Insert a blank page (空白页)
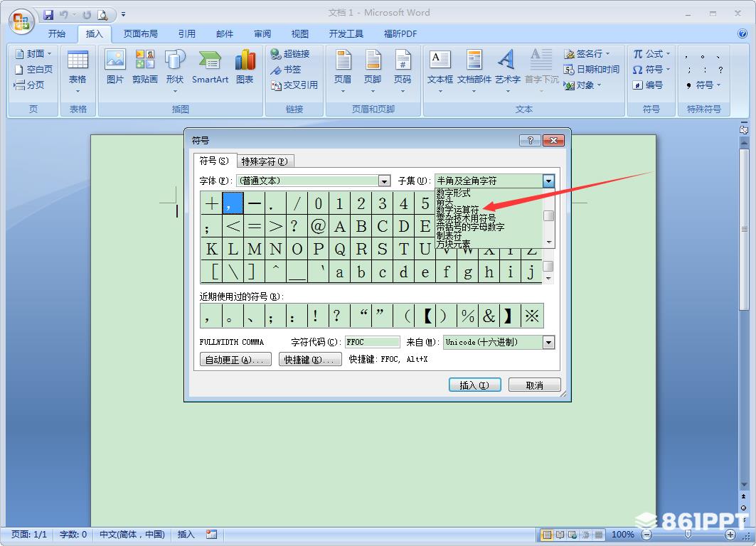The image size is (756, 546). click(33, 70)
